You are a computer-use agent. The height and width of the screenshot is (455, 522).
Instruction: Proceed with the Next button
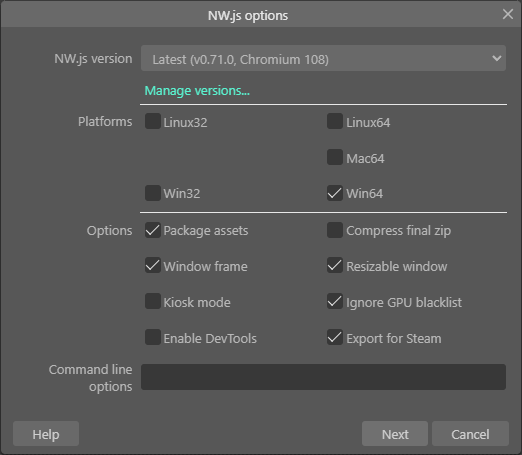pyautogui.click(x=395, y=434)
